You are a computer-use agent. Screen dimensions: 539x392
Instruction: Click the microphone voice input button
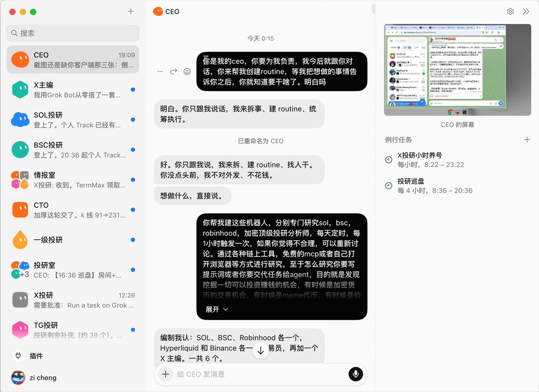[x=356, y=374]
